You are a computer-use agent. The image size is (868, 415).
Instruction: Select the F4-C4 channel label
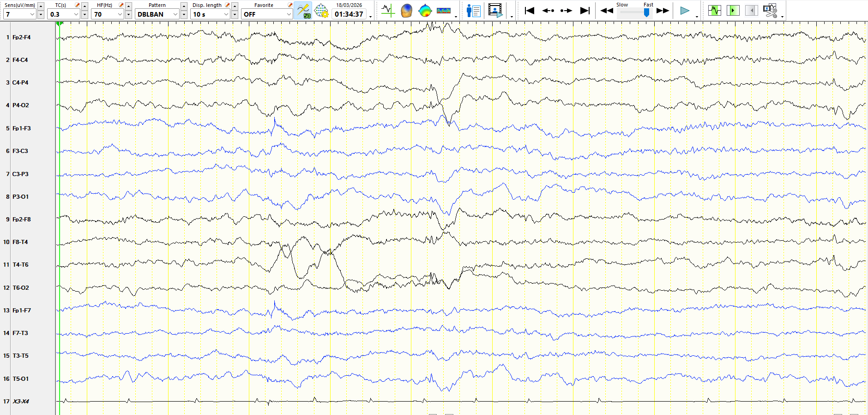pos(20,60)
